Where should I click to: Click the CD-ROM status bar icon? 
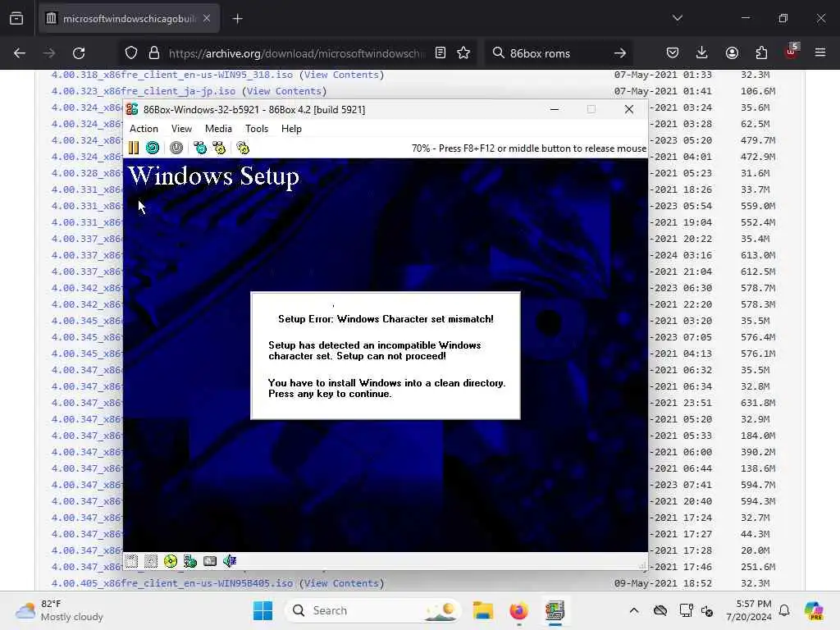[x=171, y=561]
